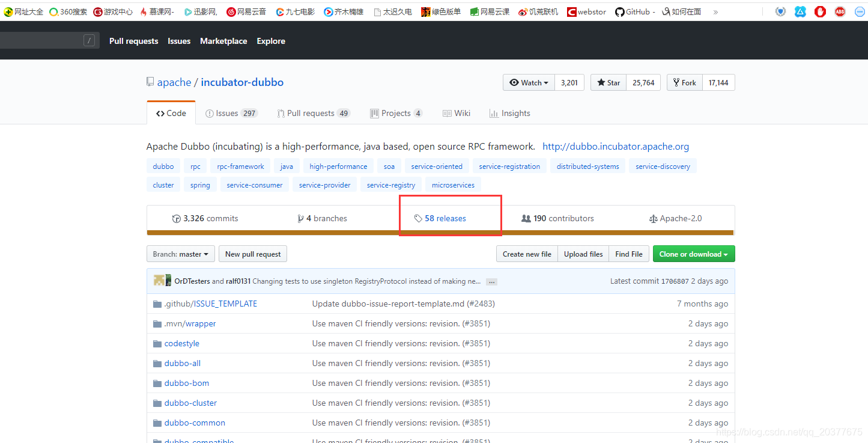The width and height of the screenshot is (868, 443).
Task: Select the Code tab
Action: tap(171, 113)
